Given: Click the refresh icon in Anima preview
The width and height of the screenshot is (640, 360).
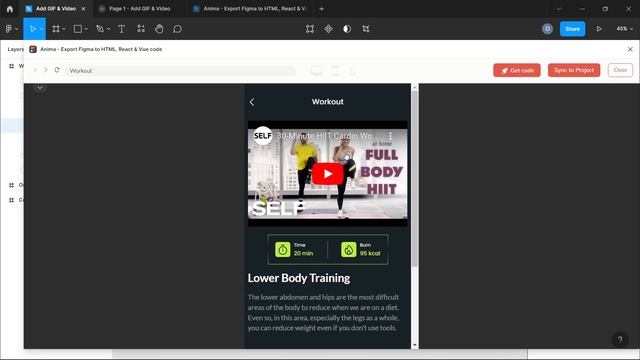Looking at the screenshot, I should pos(57,70).
